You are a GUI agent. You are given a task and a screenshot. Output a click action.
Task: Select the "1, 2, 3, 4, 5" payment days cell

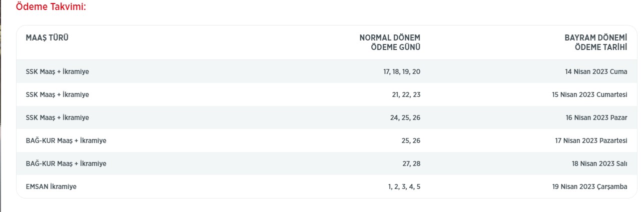[404, 186]
